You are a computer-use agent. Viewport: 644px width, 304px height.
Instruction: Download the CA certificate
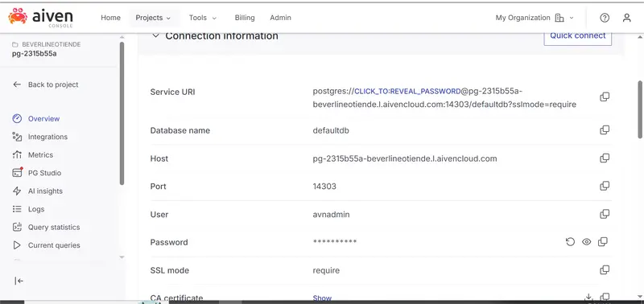[588, 297]
